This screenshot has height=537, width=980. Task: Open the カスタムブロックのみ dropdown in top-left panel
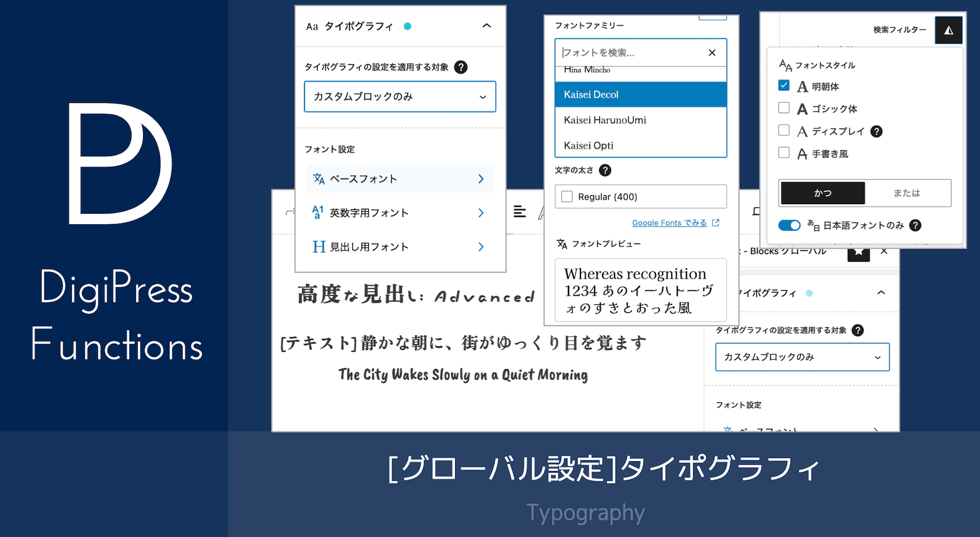coord(400,97)
